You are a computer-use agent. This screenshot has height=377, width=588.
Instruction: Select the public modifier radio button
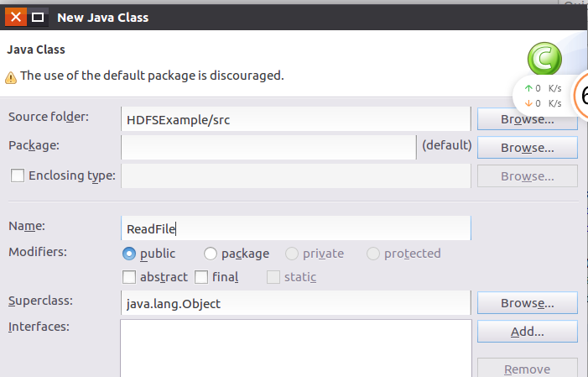click(x=129, y=254)
